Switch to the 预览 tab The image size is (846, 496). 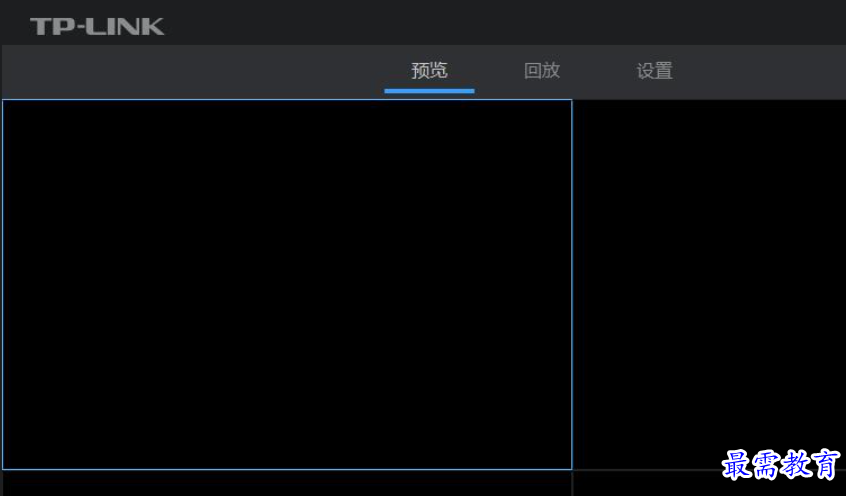(429, 71)
